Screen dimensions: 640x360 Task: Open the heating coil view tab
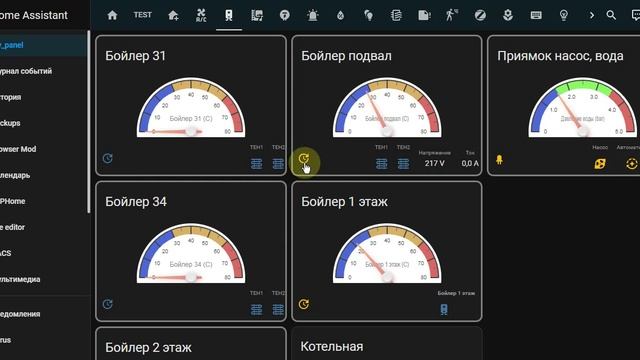click(x=396, y=16)
